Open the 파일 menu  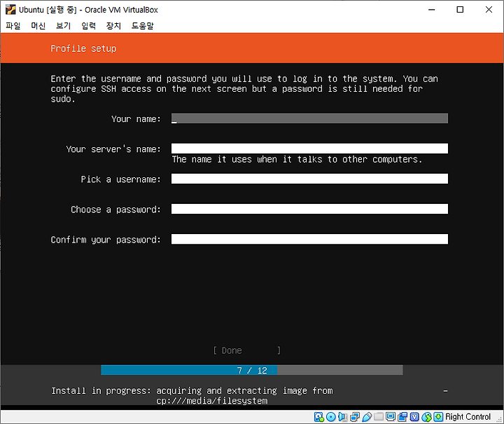pos(13,26)
